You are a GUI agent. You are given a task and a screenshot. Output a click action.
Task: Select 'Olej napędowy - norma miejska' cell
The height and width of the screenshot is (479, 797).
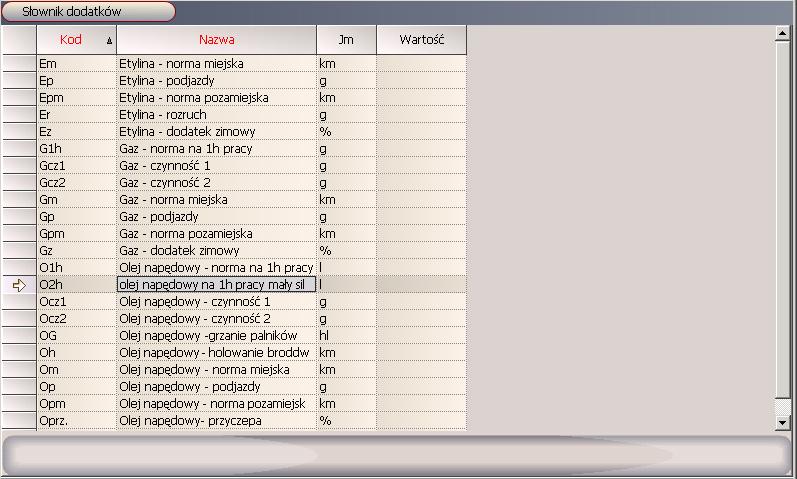tap(217, 370)
